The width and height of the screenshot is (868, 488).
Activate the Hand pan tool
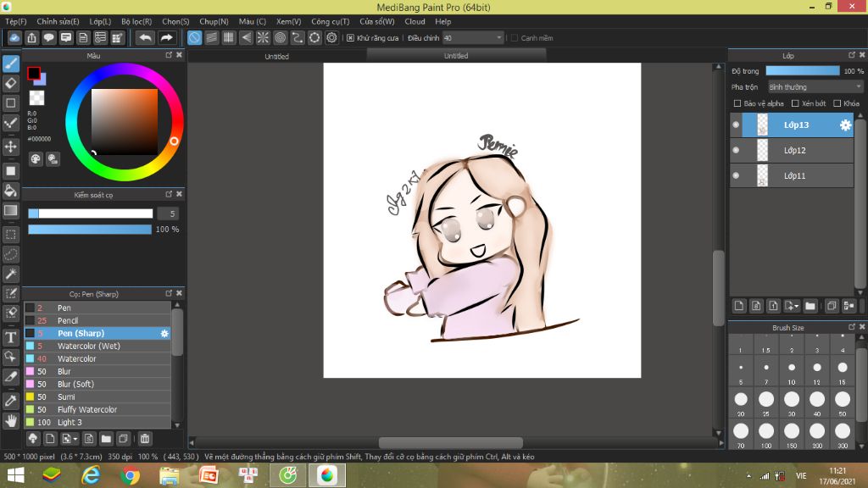click(x=11, y=419)
